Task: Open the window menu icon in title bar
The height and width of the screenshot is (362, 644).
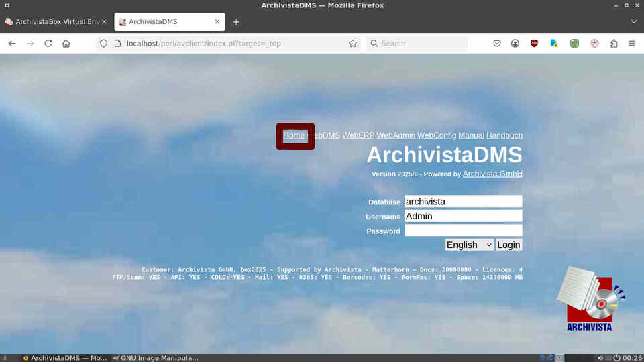Action: tap(7, 5)
